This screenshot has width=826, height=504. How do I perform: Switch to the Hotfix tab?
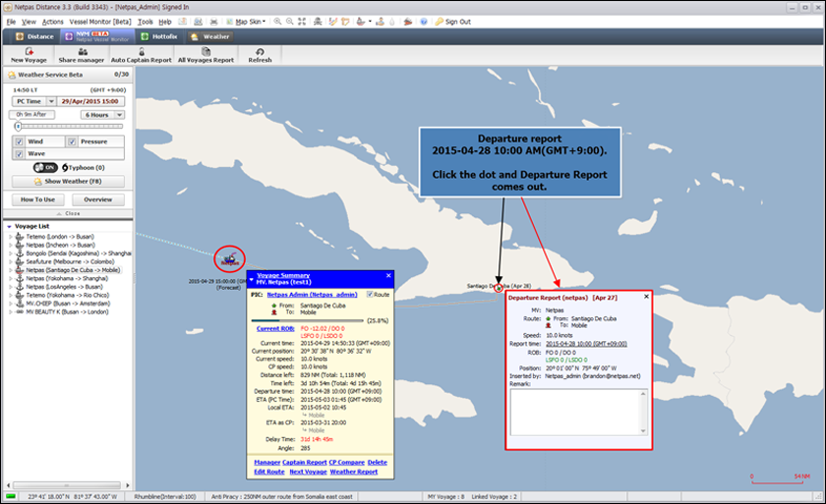[x=159, y=36]
